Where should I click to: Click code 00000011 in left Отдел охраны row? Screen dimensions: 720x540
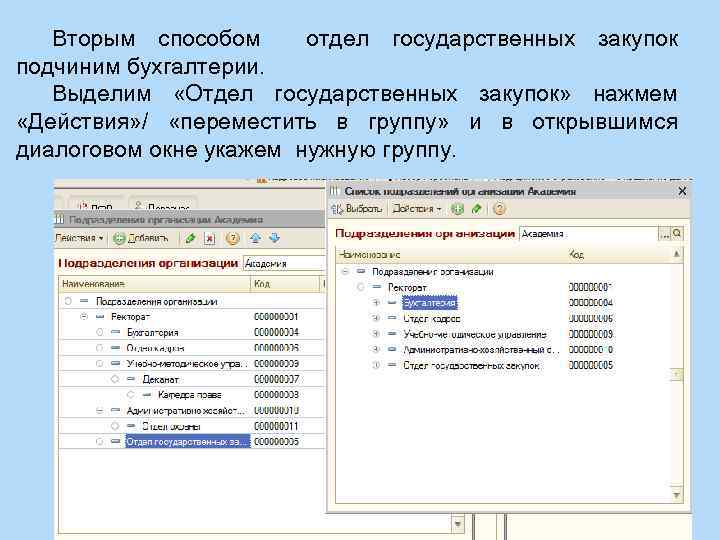click(276, 426)
